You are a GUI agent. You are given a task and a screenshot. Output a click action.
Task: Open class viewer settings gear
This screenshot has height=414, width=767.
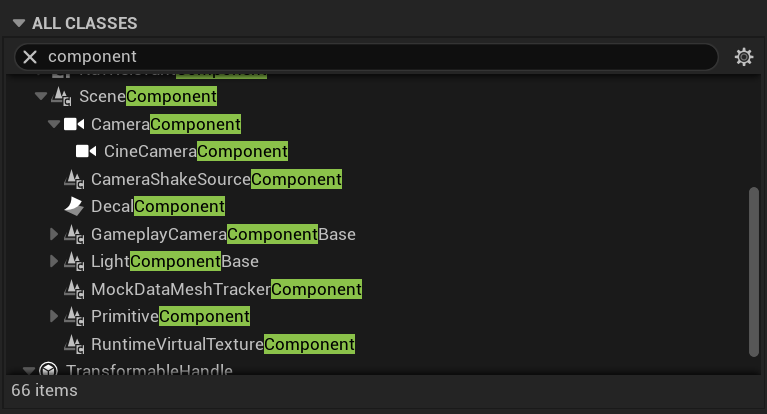[x=743, y=57]
